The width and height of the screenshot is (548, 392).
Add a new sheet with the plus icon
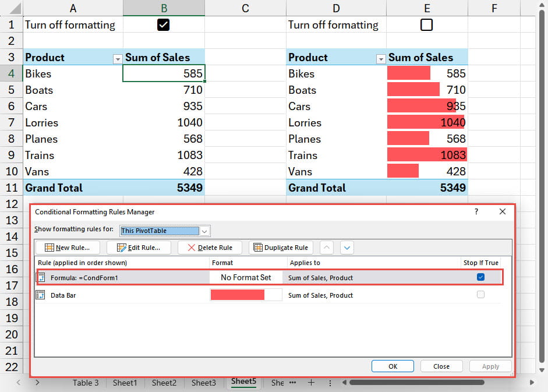(x=311, y=383)
